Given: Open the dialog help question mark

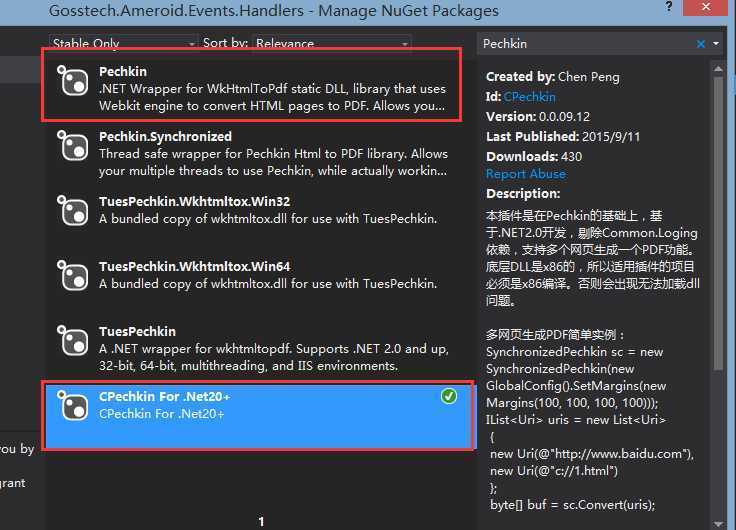Looking at the screenshot, I should point(669,7).
